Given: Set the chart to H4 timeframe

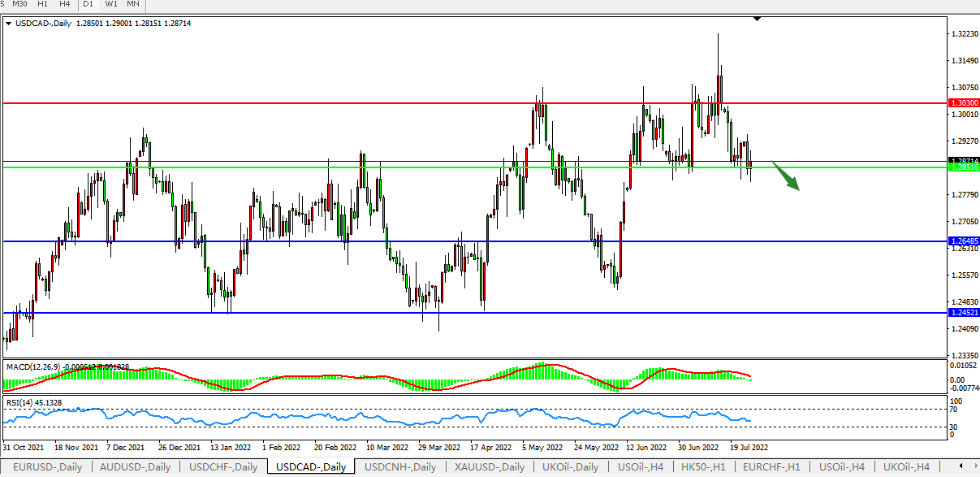Looking at the screenshot, I should click(64, 4).
